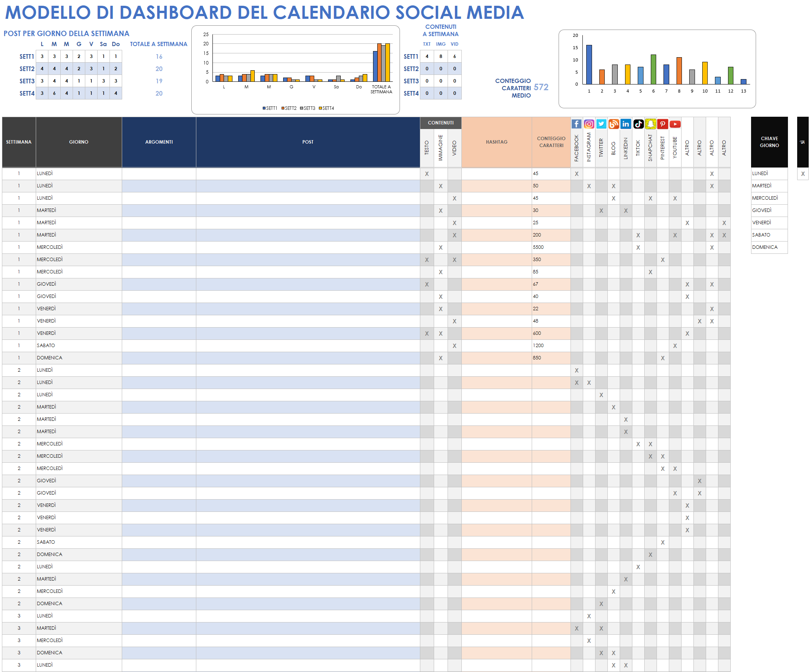
Task: Select the CONTENUTI group header
Action: 441,123
